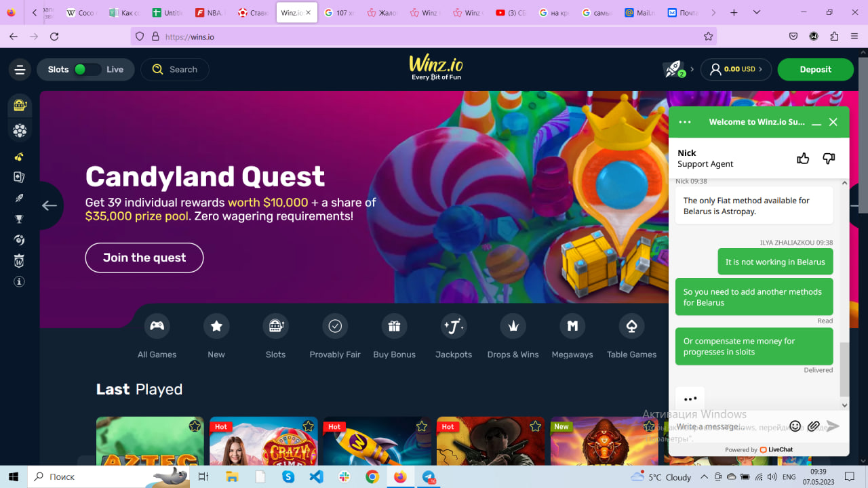Select the Buy Bonus category
868x488 pixels.
pos(394,337)
